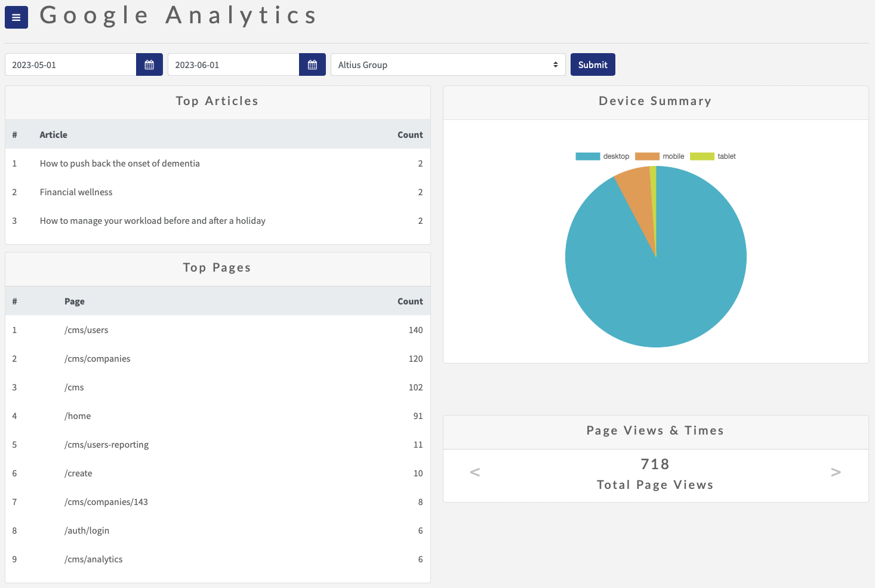Open the end date field's dropdown calendar
Viewport: 875px width, 588px height.
[312, 64]
